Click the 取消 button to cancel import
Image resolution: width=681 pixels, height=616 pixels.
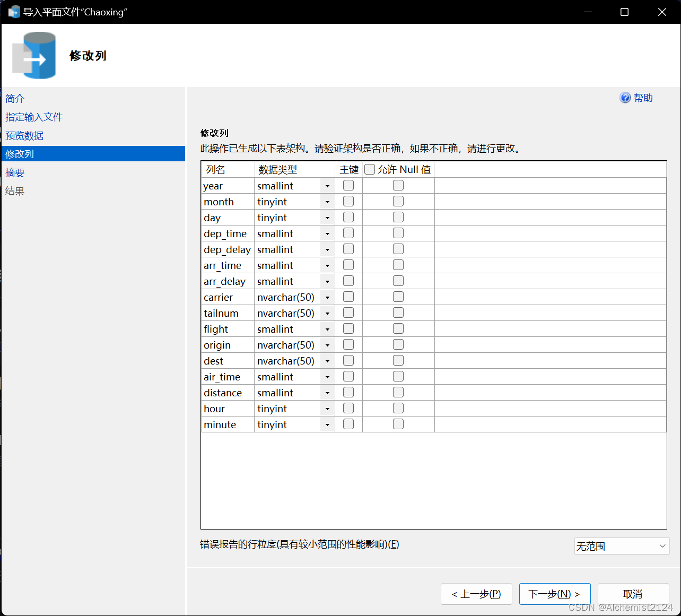(633, 594)
